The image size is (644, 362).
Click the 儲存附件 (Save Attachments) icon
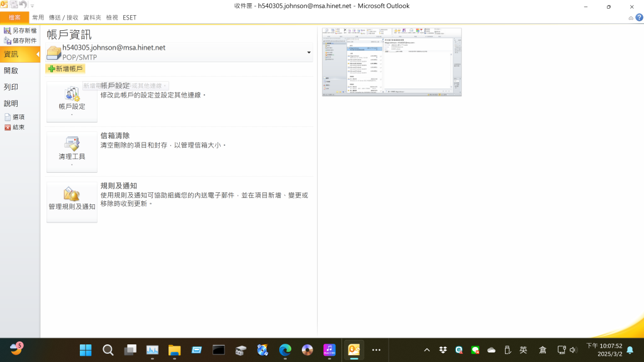click(x=8, y=40)
